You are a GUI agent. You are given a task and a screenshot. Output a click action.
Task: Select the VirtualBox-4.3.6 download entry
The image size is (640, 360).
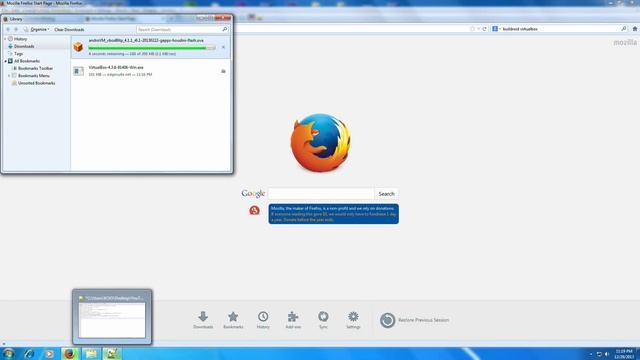(x=151, y=71)
